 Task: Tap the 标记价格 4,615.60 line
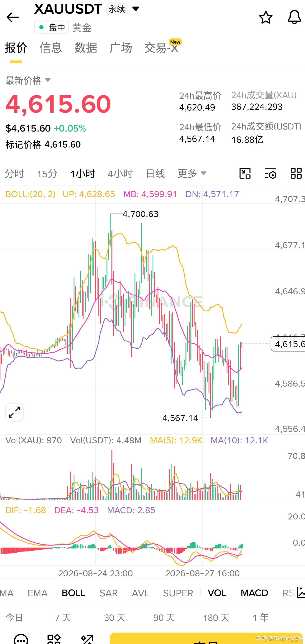pyautogui.click(x=43, y=144)
